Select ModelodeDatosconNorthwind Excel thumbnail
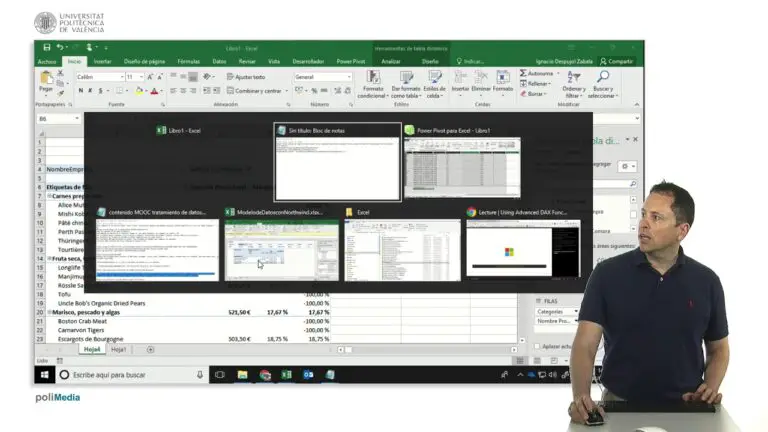This screenshot has width=768, height=432. (281, 250)
